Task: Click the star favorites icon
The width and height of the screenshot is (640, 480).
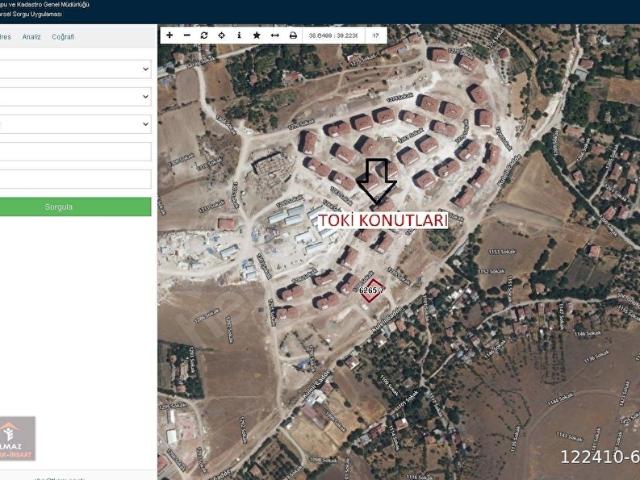Action: [x=257, y=36]
